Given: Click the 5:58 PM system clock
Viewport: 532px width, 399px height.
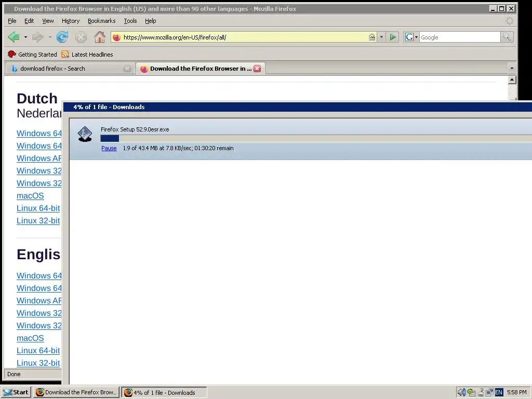Looking at the screenshot, I should pyautogui.click(x=517, y=392).
